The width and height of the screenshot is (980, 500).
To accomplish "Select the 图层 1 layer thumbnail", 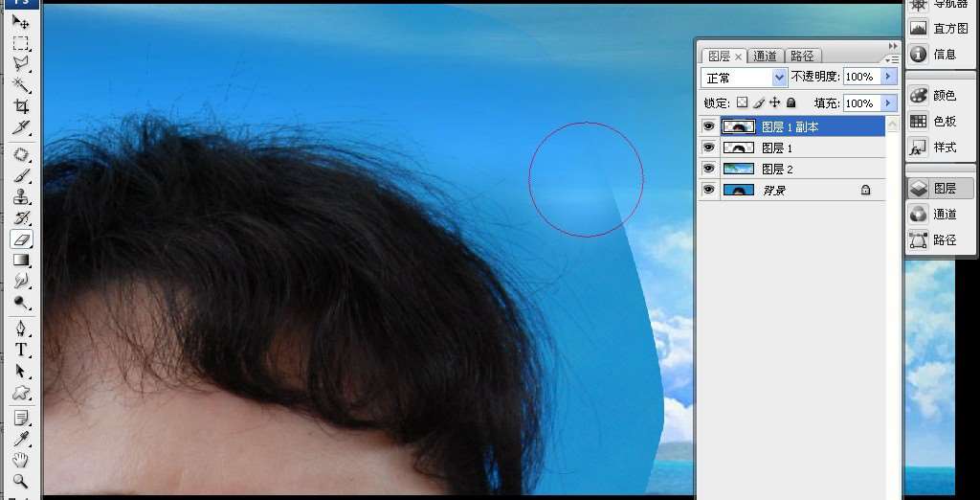I will click(739, 148).
